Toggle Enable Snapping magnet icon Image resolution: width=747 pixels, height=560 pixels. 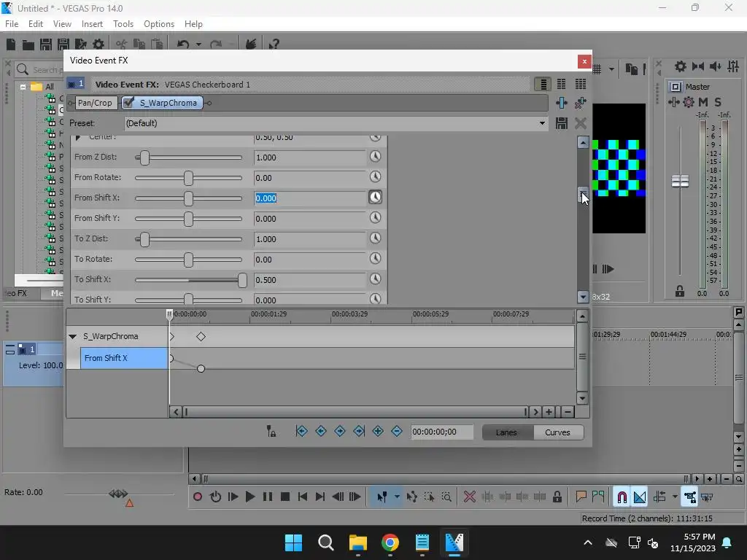[x=622, y=497]
